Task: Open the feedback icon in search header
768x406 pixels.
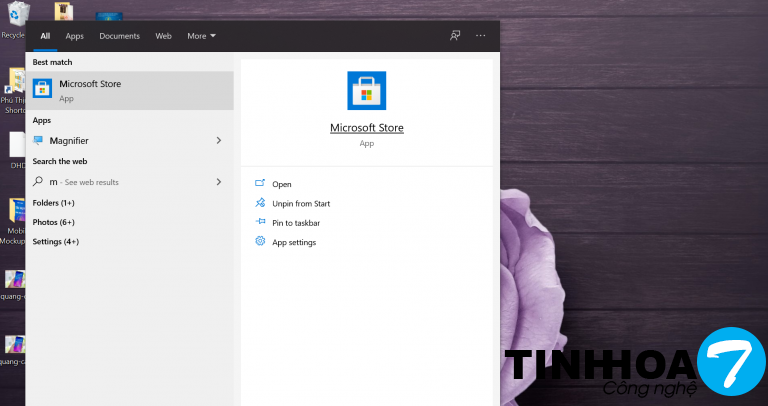Action: (x=455, y=36)
